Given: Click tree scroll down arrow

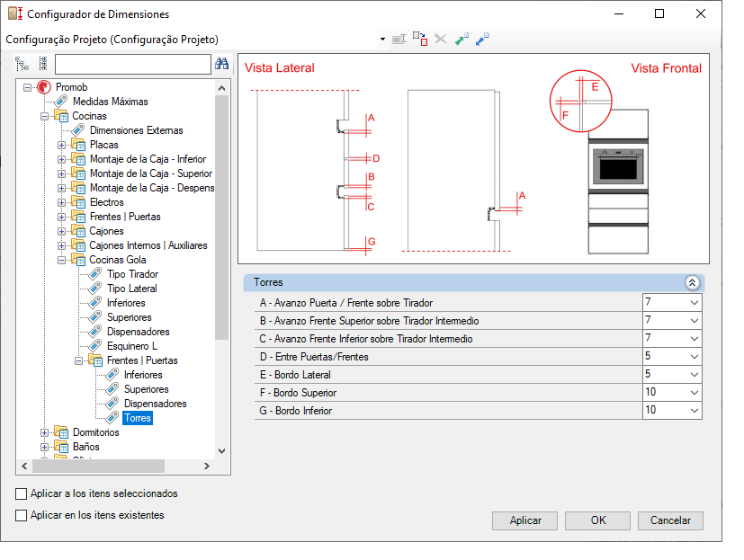Looking at the screenshot, I should tap(221, 451).
